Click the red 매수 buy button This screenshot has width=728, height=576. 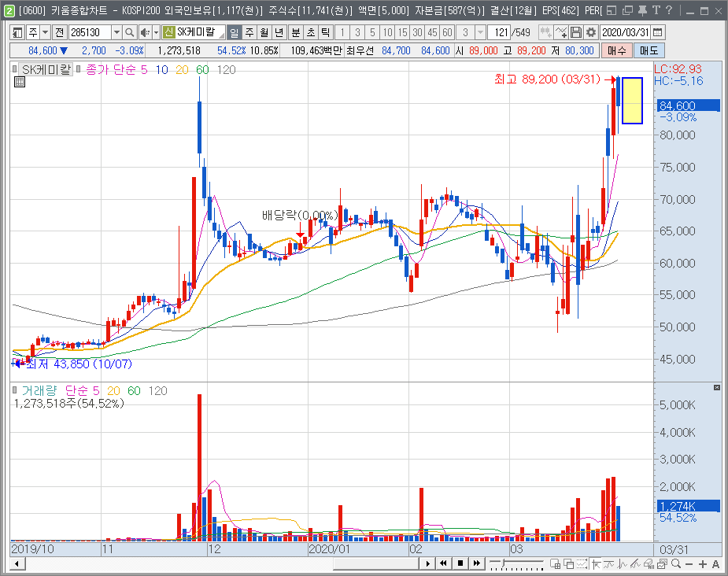[x=616, y=50]
